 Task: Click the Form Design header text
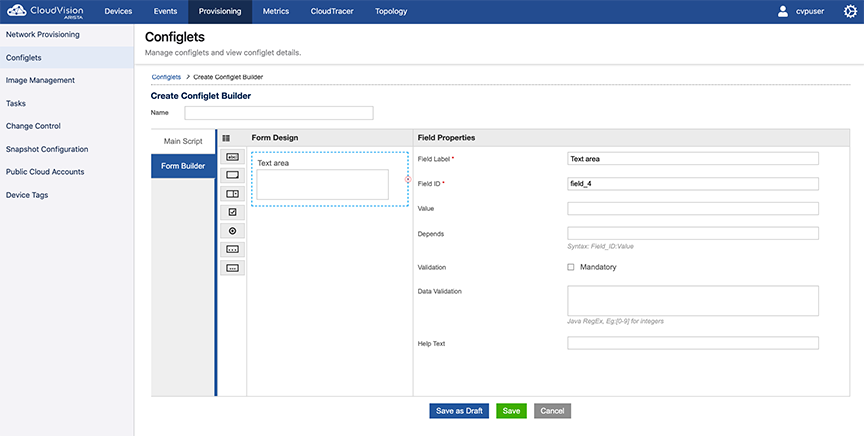(x=274, y=138)
